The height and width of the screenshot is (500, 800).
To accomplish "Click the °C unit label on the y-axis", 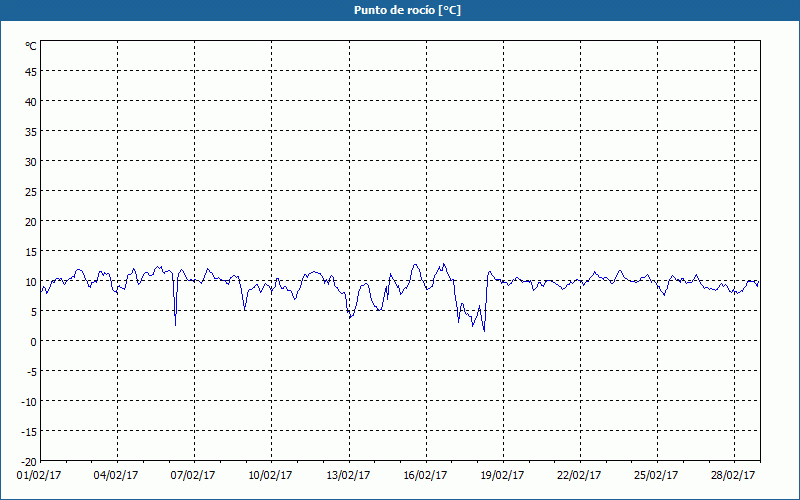I will pos(31,46).
